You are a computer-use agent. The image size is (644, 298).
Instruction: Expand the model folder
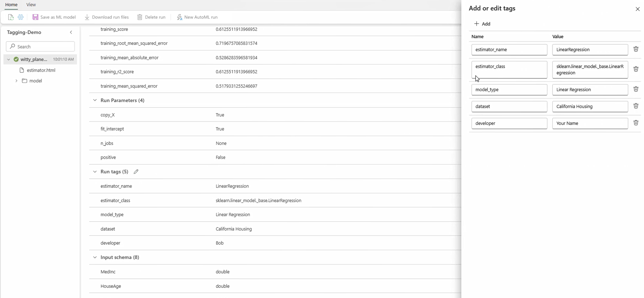tap(16, 81)
